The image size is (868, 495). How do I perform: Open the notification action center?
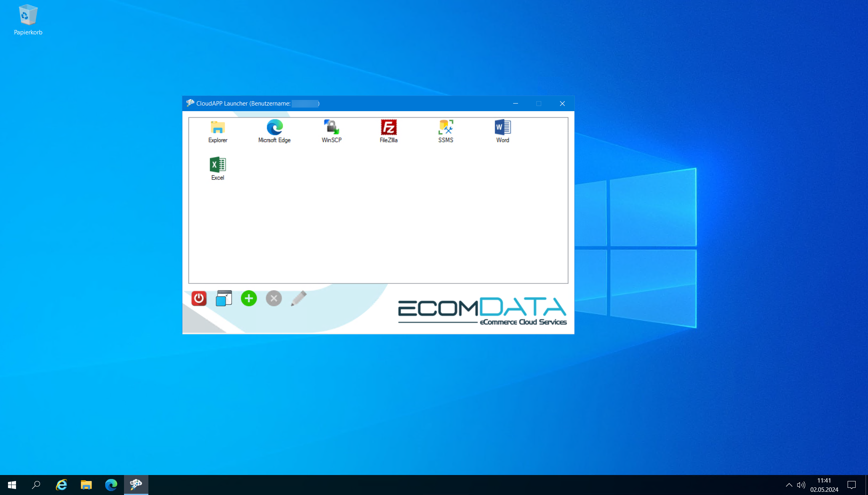pyautogui.click(x=852, y=485)
